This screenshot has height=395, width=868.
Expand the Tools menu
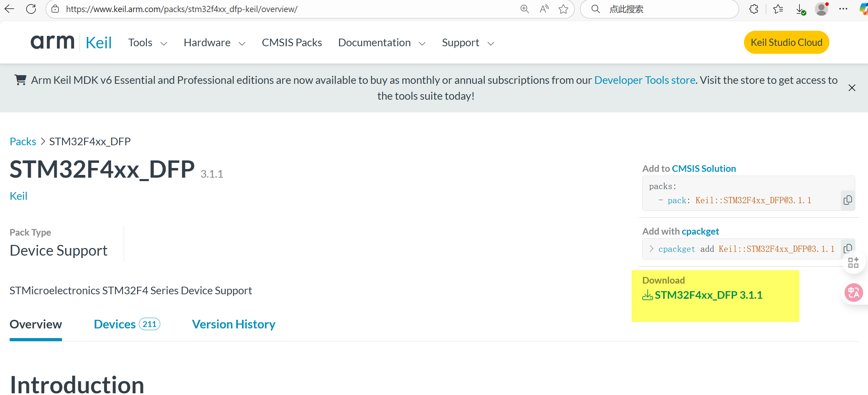[x=147, y=42]
